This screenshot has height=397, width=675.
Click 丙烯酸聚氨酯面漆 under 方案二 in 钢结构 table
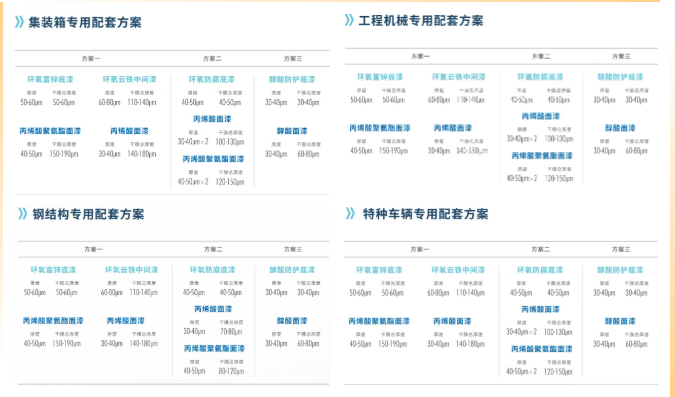click(214, 348)
